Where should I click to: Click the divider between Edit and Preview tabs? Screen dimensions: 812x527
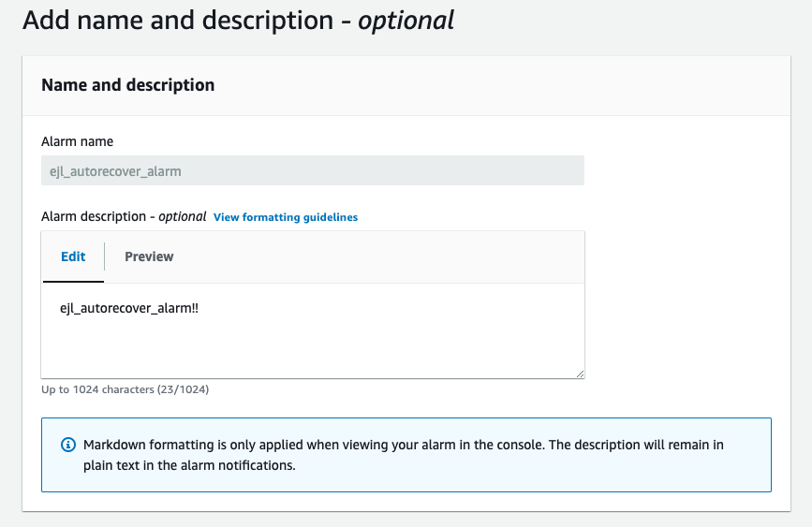click(104, 256)
